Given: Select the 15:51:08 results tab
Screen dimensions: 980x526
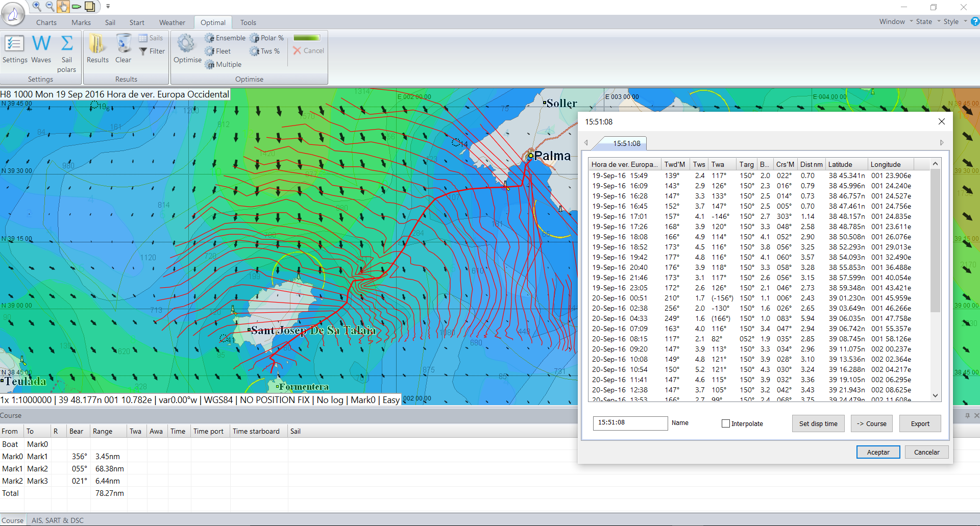Looking at the screenshot, I should tap(626, 143).
